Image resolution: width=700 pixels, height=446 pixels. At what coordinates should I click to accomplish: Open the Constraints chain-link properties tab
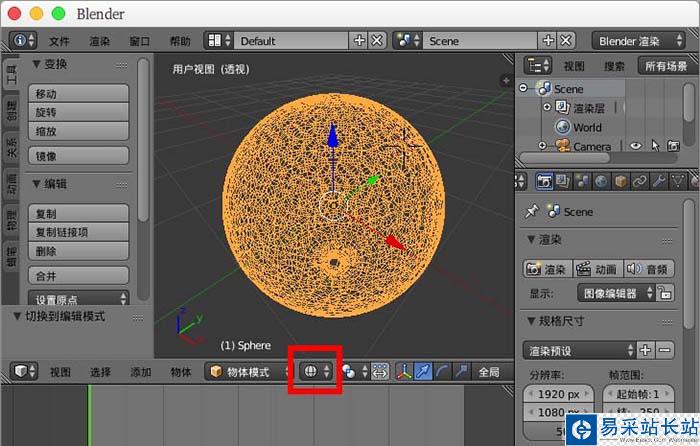(639, 181)
